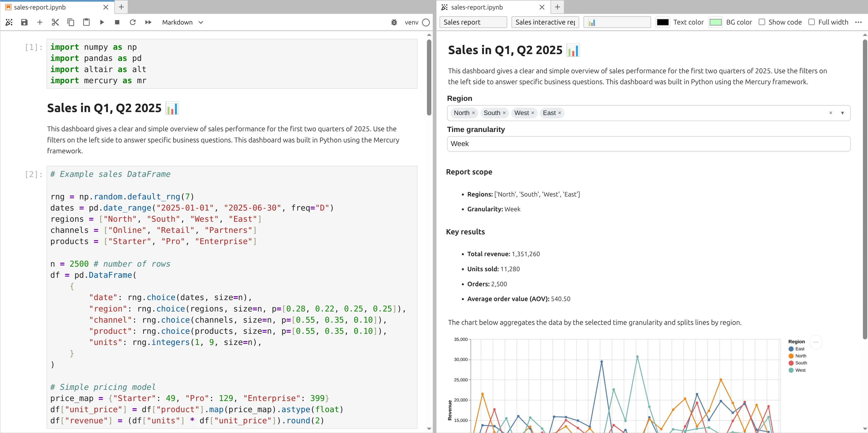Screen dimensions: 868x433
Task: Open the chart actions ellipsis menu
Action: 816,342
